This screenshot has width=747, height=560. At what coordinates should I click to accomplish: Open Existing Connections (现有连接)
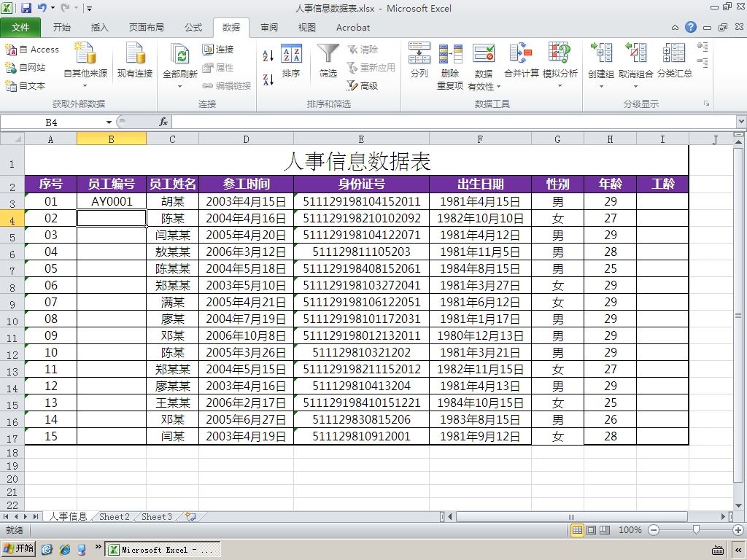tap(135, 60)
